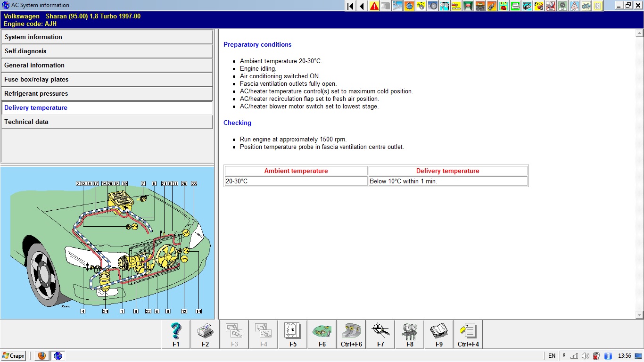Open the Firefox icon in the taskbar

(x=42, y=356)
